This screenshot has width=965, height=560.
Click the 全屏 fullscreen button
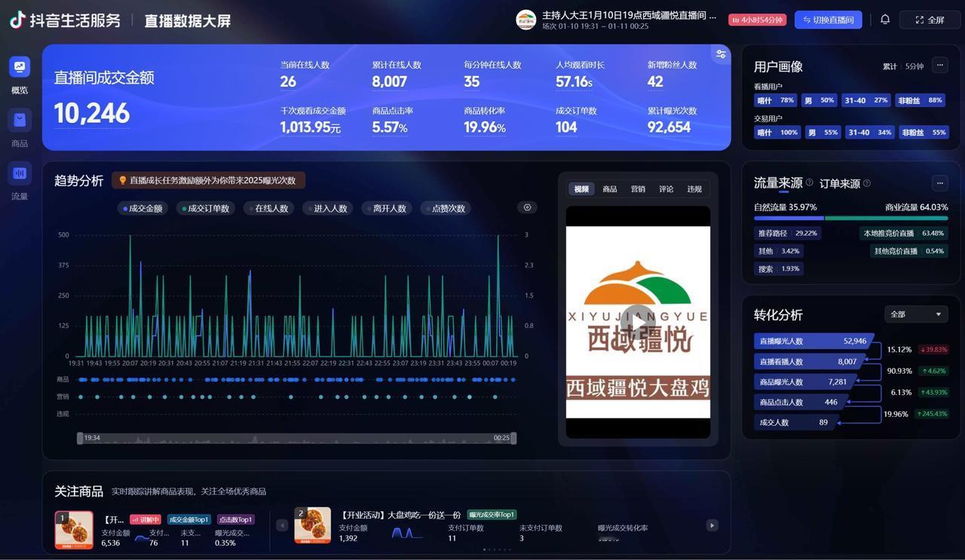(x=930, y=20)
